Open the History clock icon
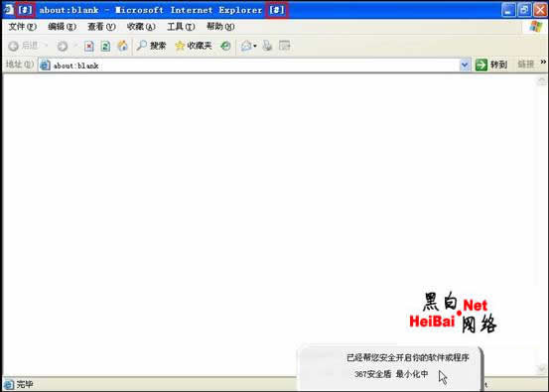 click(x=225, y=46)
